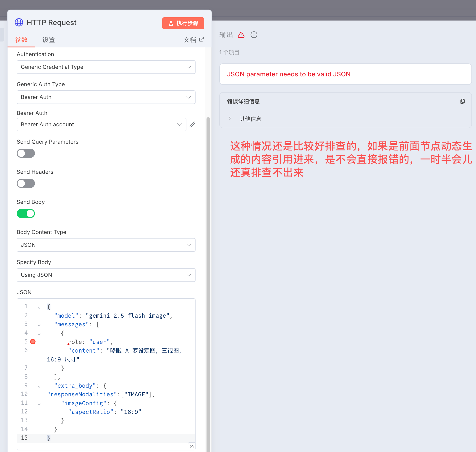476x452 pixels.
Task: Collapse the extra_body fold arrow on line 9
Action: (x=39, y=387)
